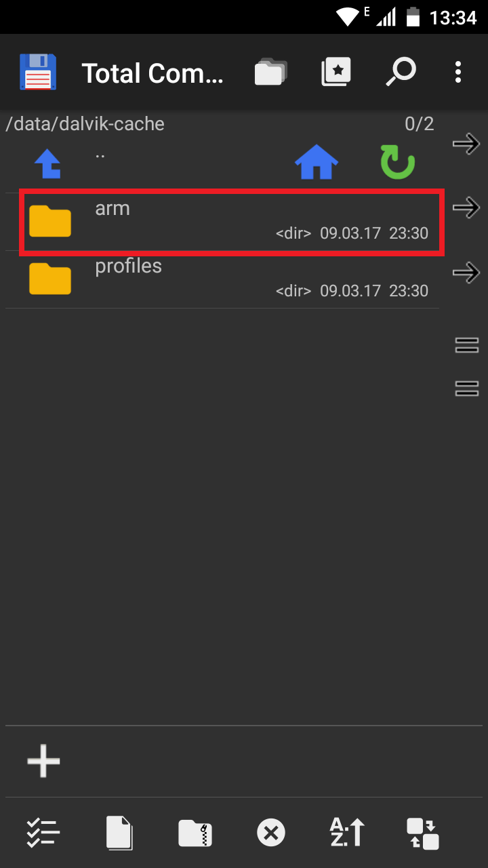Toggle selection on the profiles folder icon
488x868 pixels.
50,279
